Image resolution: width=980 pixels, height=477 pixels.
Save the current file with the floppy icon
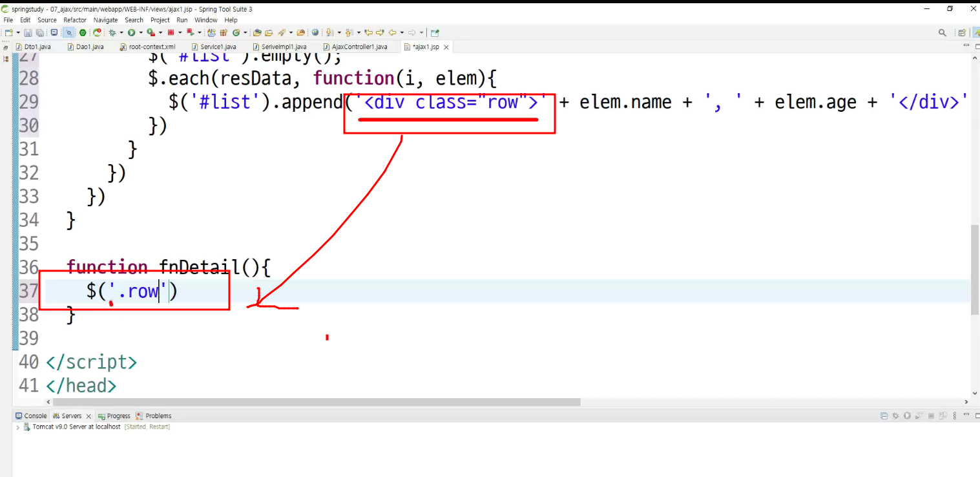click(x=28, y=32)
